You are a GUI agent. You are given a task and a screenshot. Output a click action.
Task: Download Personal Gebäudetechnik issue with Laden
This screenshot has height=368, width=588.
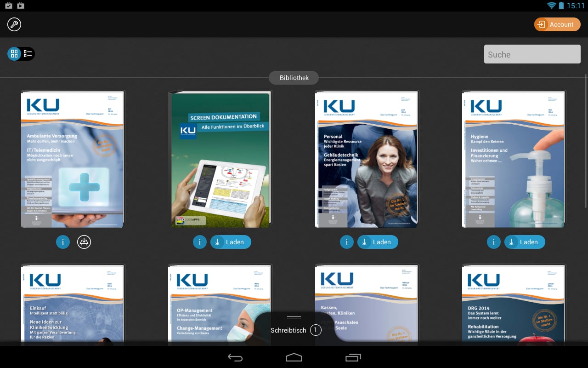coord(378,242)
